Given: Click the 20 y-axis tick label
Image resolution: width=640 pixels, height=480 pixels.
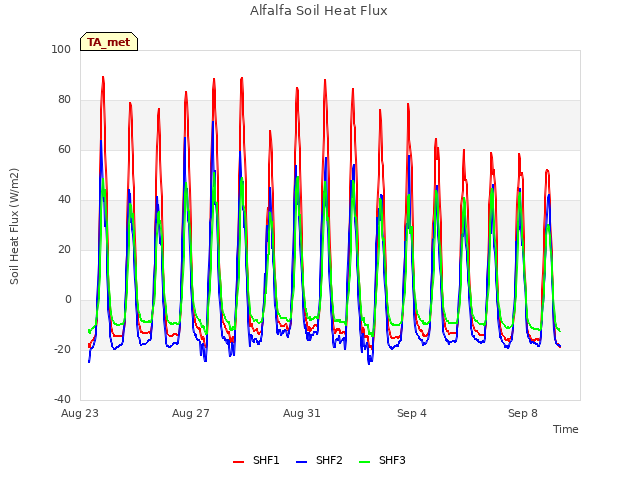Looking at the screenshot, I should tap(64, 249).
